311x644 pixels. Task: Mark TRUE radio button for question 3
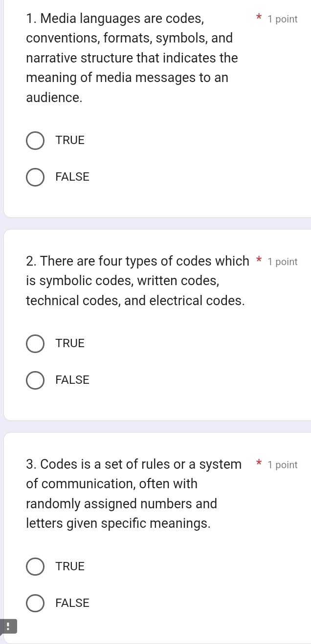(35, 566)
